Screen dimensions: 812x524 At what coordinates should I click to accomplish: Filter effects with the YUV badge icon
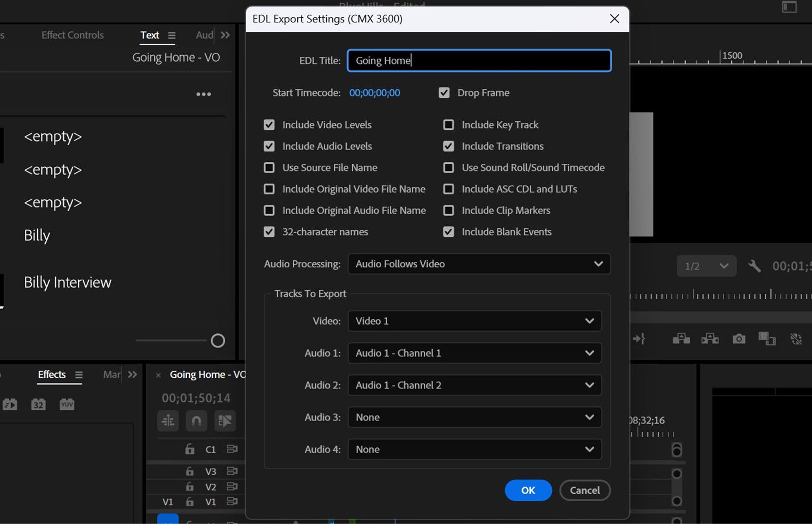point(66,404)
